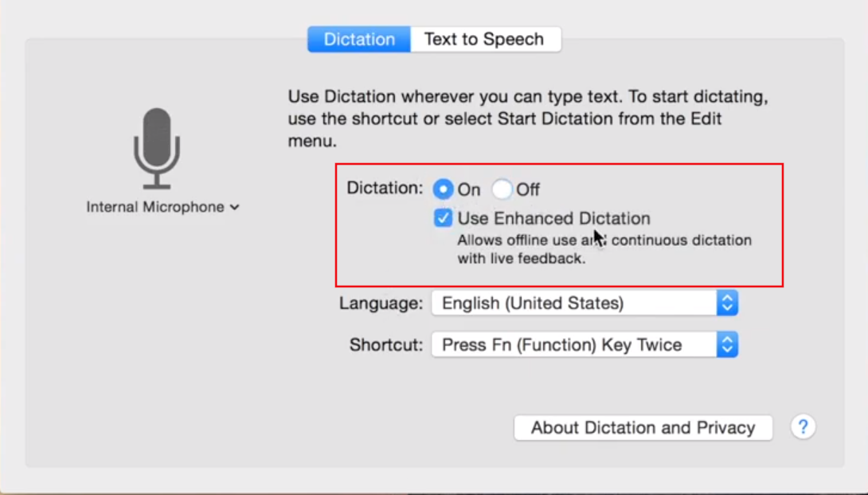The image size is (868, 495).
Task: Select the On option next to Dictation
Action: [x=444, y=189]
